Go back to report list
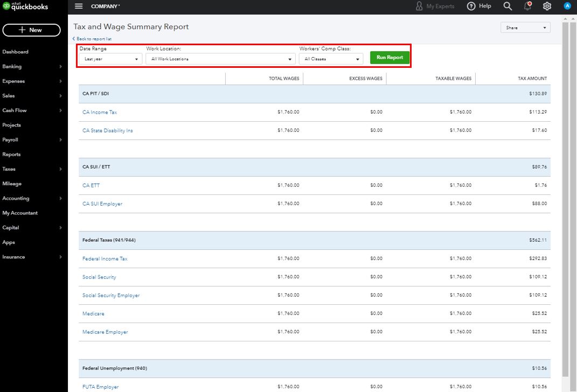 [x=92, y=39]
